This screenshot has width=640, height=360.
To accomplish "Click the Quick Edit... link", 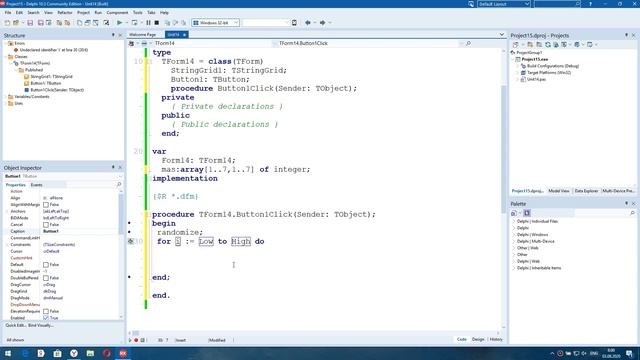I will click(x=15, y=326).
